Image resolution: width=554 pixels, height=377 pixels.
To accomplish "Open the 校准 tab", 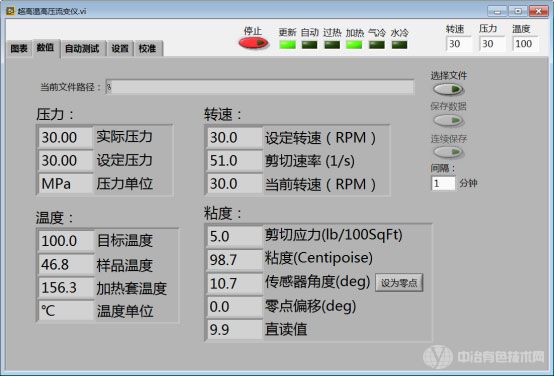I will pyautogui.click(x=147, y=48).
